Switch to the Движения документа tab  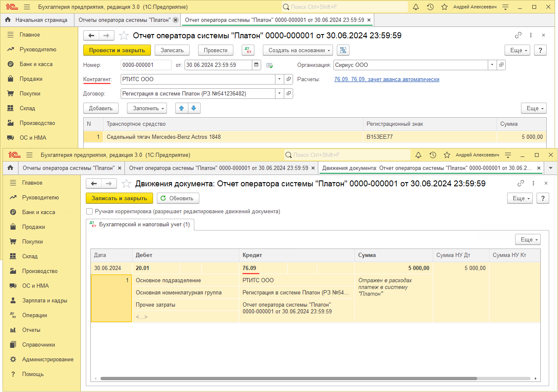tap(430, 168)
